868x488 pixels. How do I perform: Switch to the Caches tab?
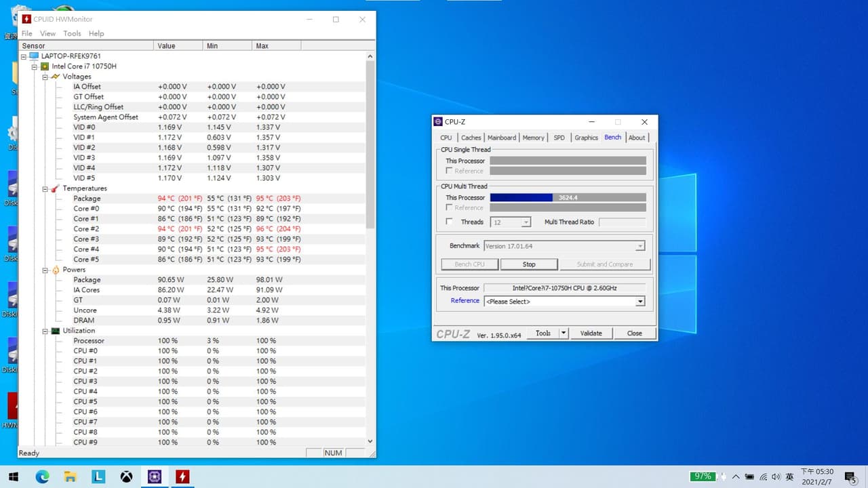pyautogui.click(x=471, y=138)
